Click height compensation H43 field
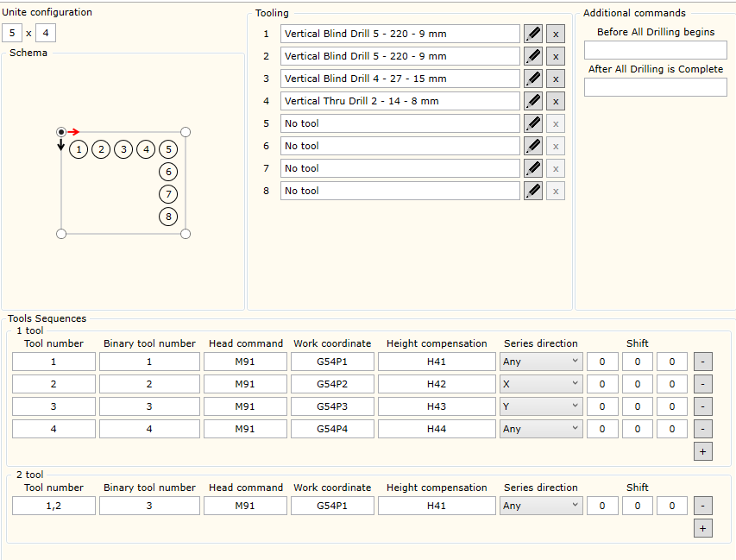The width and height of the screenshot is (736, 560). (437, 406)
